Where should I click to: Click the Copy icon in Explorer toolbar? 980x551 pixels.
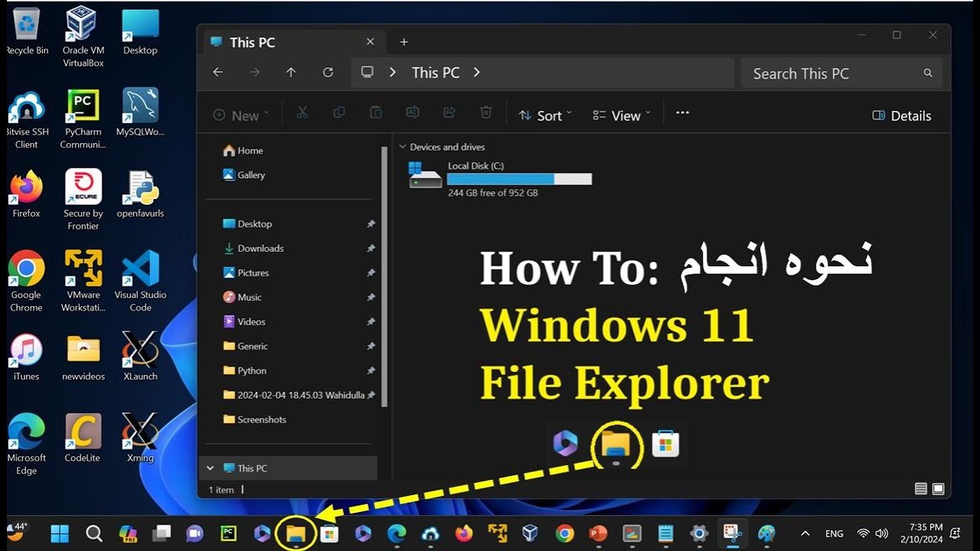339,113
